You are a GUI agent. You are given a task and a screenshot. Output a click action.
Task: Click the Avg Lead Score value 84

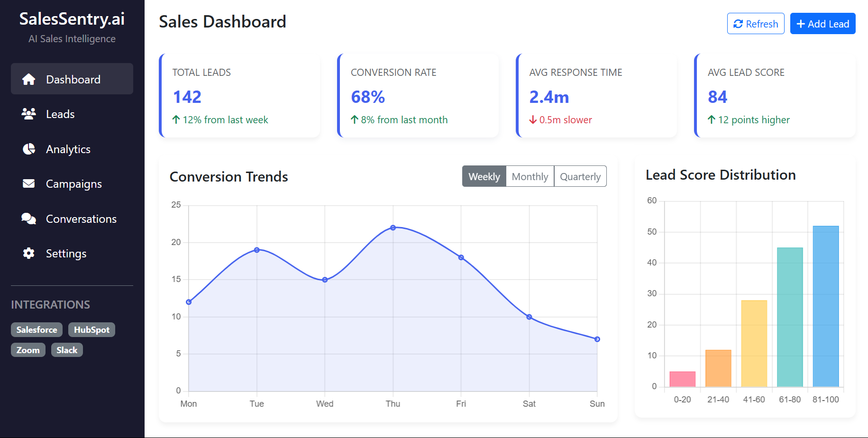[718, 97]
